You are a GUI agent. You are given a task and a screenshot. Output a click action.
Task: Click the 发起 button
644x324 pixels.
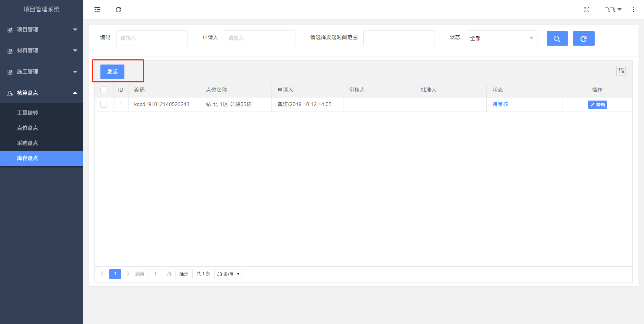point(112,72)
